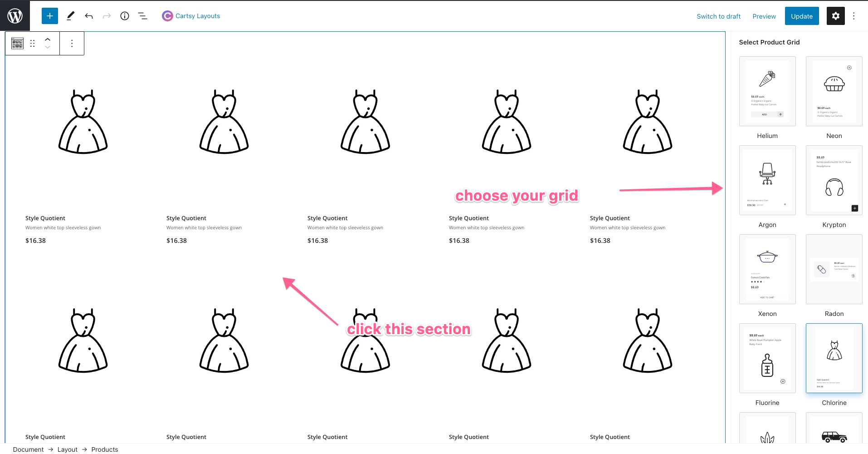Click the Update button
Screen dimensions: 868x454
click(x=802, y=16)
